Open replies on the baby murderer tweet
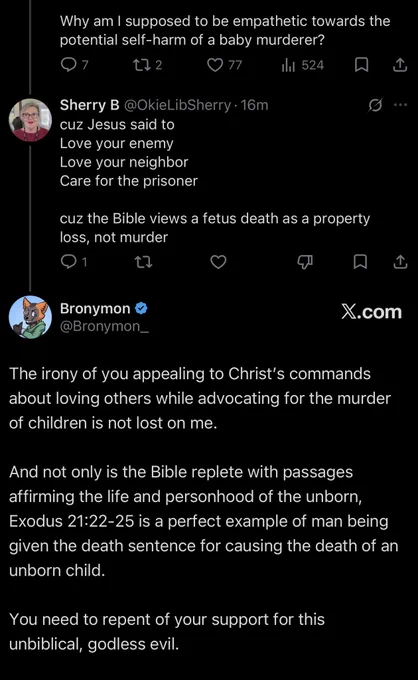This screenshot has height=680, width=418. click(74, 65)
